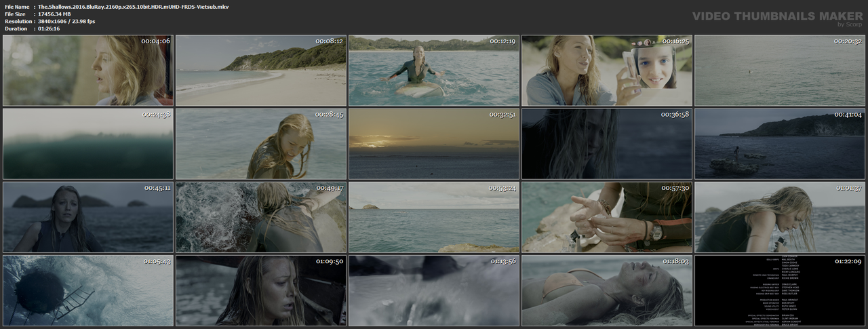Select the splashing wave thumbnail at 00:49:17

(261, 217)
